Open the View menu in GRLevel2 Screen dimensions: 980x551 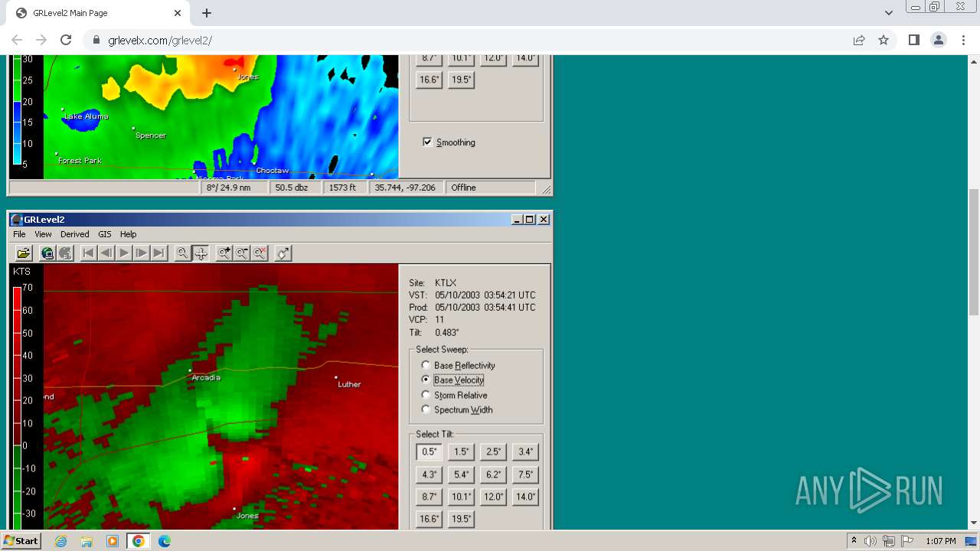pyautogui.click(x=43, y=234)
